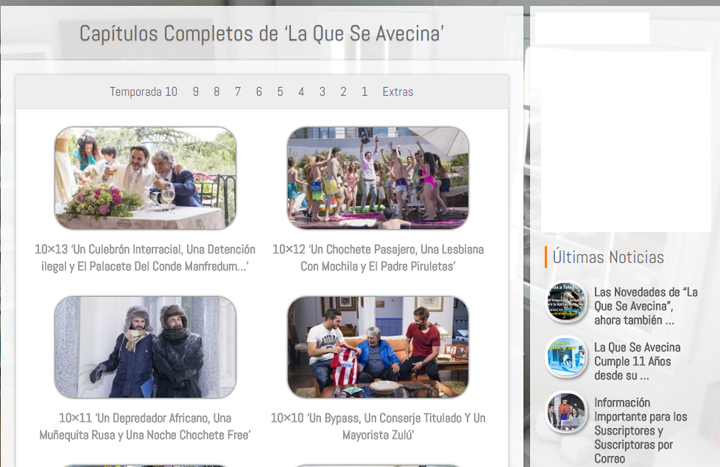Click the 'Capítulos Completos de La Que Se Avecina' heading

tap(262, 34)
